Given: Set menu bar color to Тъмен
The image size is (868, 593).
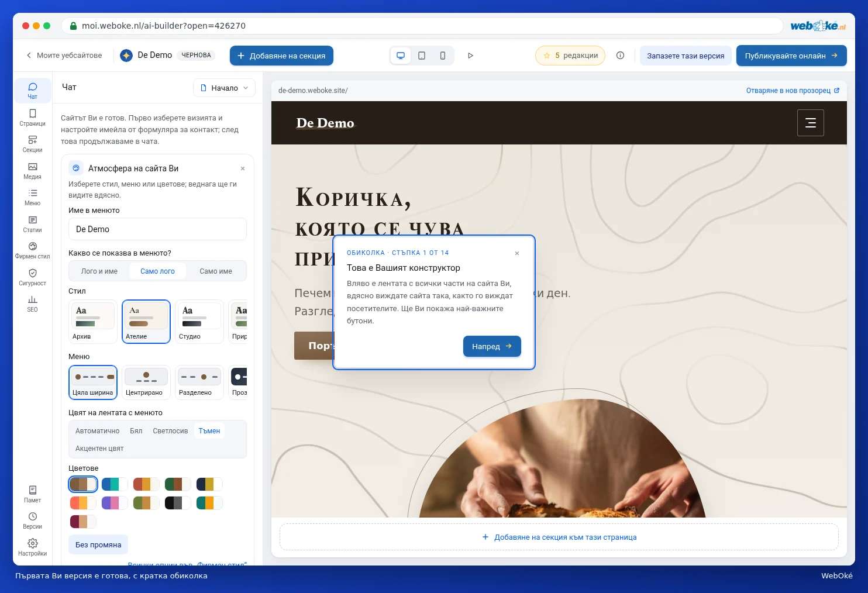Looking at the screenshot, I should (x=209, y=431).
